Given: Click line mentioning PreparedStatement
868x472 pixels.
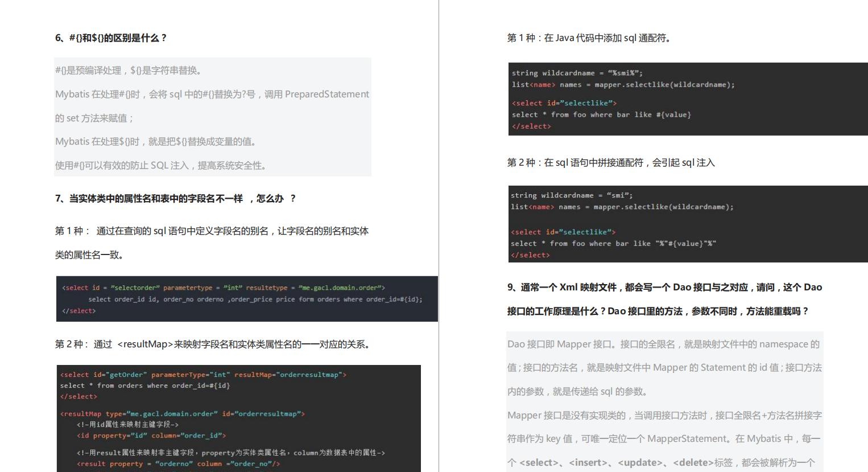Looking at the screenshot, I should point(212,95).
